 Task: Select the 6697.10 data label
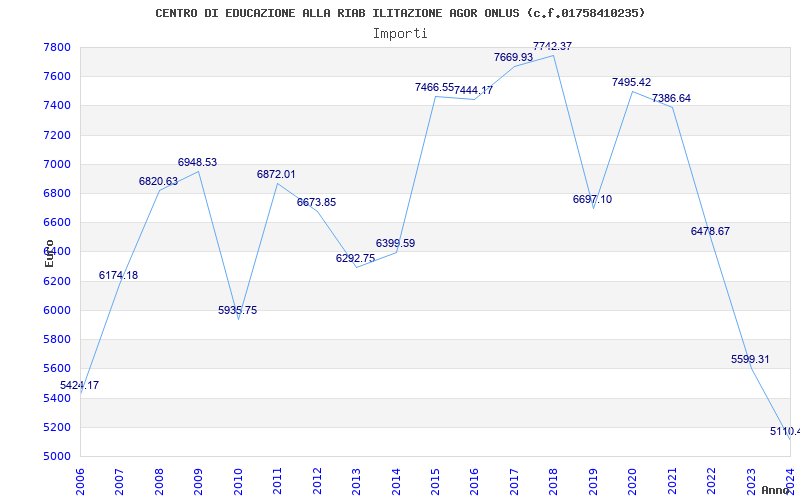coord(592,199)
